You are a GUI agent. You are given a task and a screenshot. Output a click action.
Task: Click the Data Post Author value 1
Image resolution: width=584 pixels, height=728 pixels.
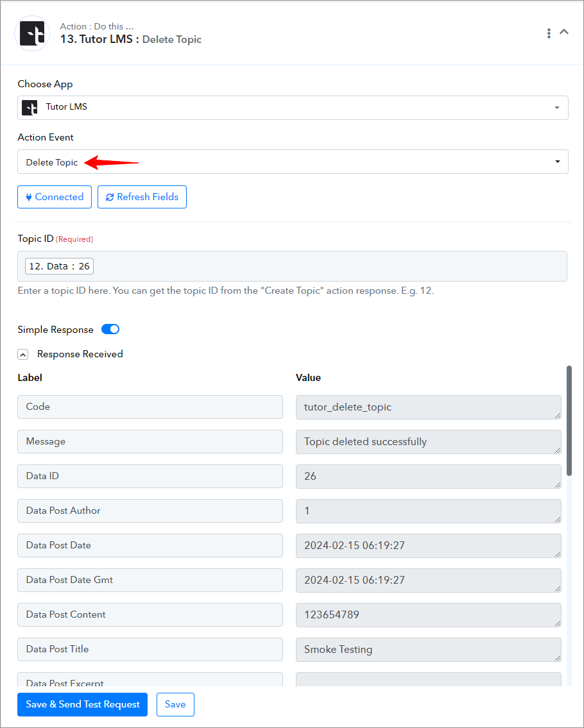tap(428, 511)
